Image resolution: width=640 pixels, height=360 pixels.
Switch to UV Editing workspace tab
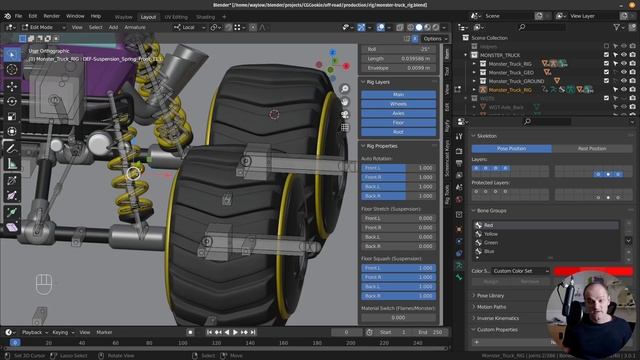176,17
